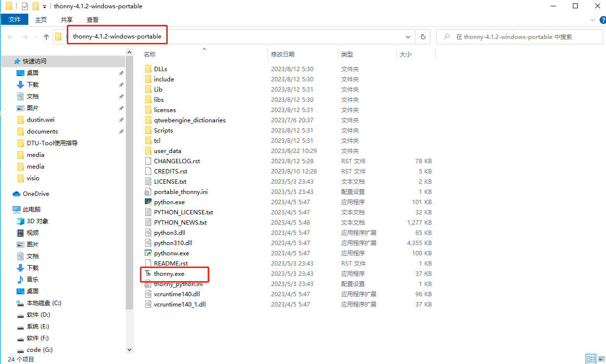Image resolution: width=606 pixels, height=364 pixels.
Task: Open OneDrive in the navigation pane
Action: coord(36,193)
